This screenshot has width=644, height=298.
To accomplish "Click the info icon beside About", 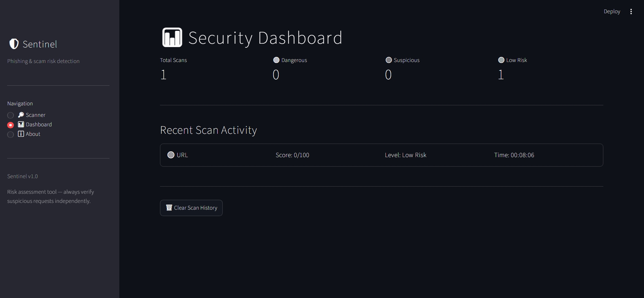I will pyautogui.click(x=21, y=134).
